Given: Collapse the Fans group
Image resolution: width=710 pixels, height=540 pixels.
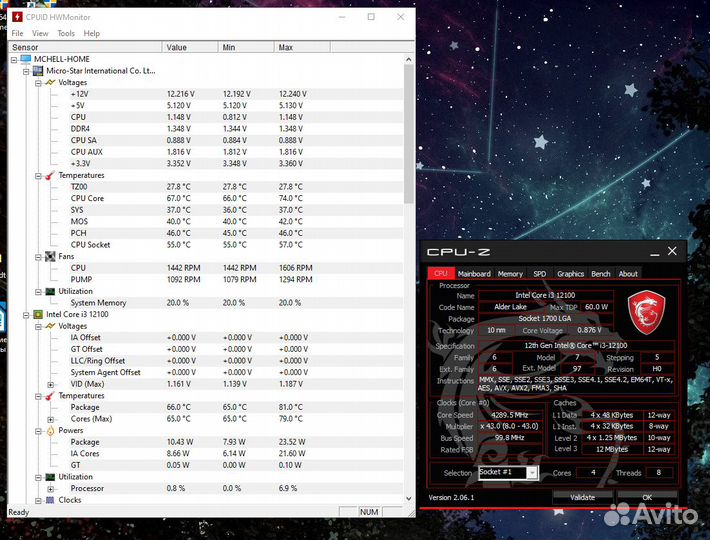Looking at the screenshot, I should coord(38,257).
